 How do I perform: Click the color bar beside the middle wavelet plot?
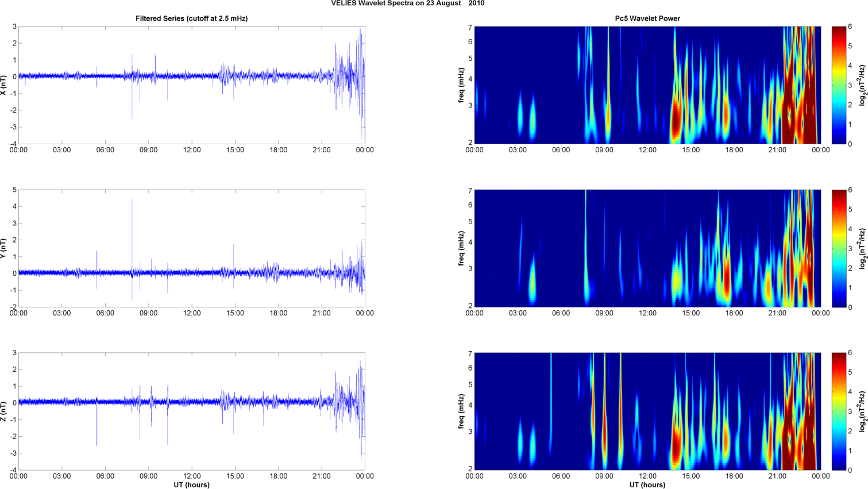(839, 248)
